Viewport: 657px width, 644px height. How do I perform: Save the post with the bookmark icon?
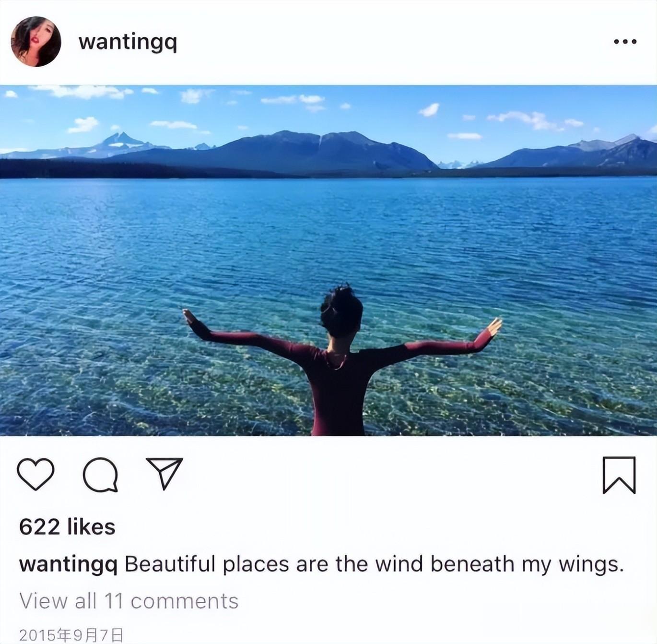619,475
